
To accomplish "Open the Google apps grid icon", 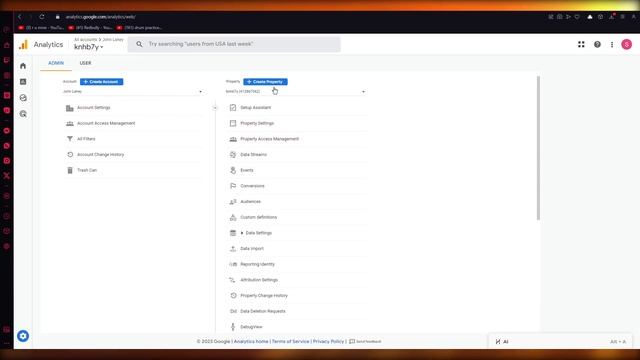I will pos(581,44).
